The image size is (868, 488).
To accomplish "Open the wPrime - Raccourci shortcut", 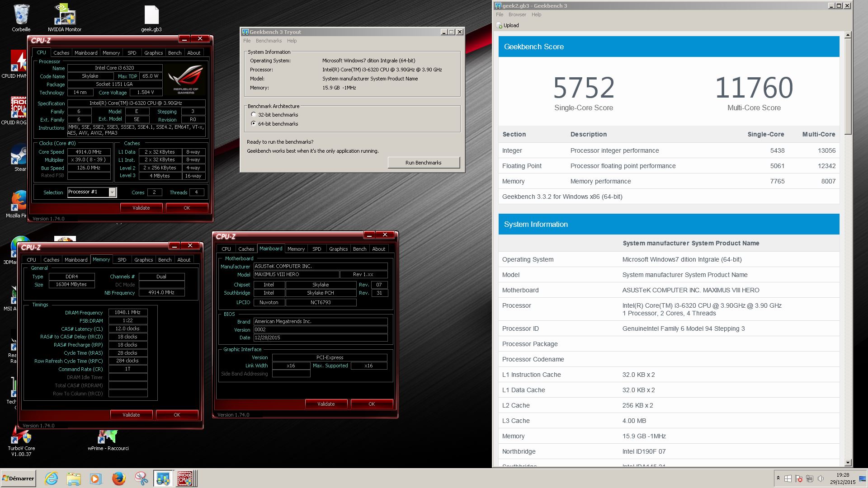I will click(108, 441).
